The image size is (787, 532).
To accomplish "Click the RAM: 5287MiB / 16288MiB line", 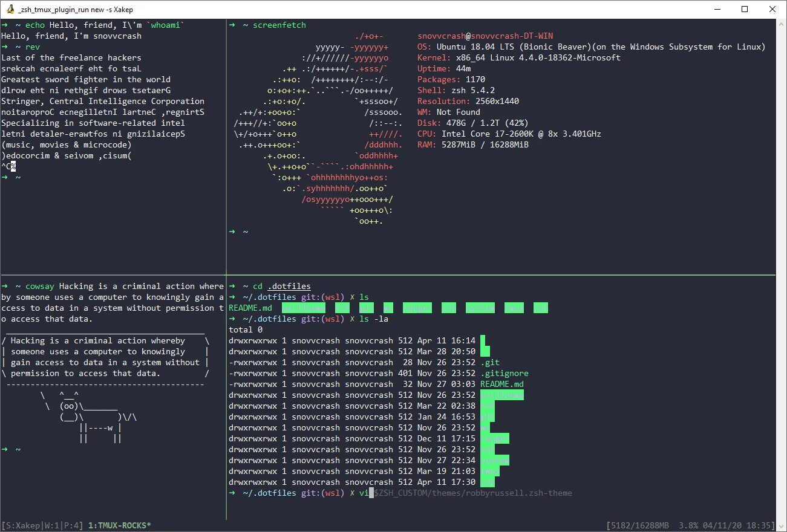I will pyautogui.click(x=473, y=144).
